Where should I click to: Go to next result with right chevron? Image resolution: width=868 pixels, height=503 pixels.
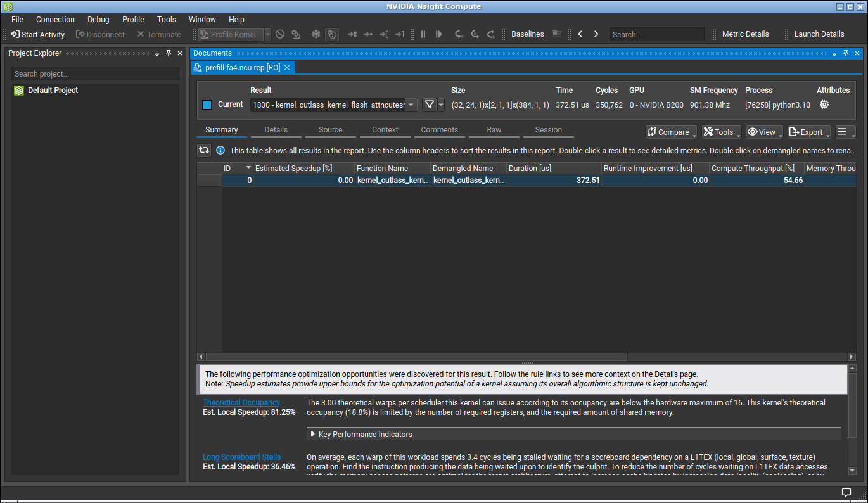[x=596, y=34]
